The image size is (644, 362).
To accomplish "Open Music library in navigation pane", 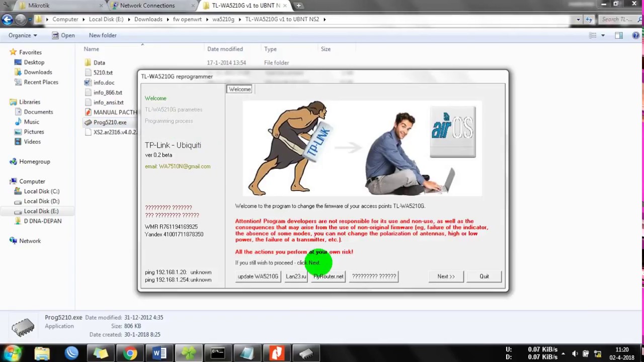I will pyautogui.click(x=31, y=122).
